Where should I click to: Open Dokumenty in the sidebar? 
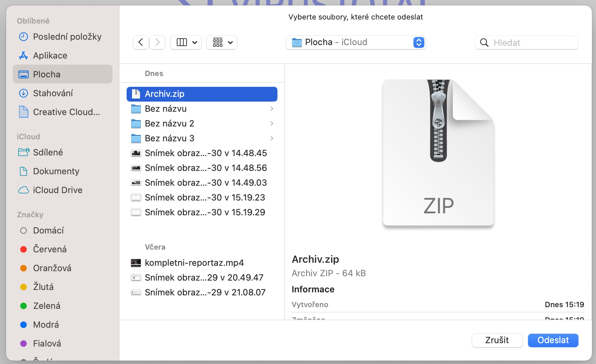pyautogui.click(x=56, y=171)
